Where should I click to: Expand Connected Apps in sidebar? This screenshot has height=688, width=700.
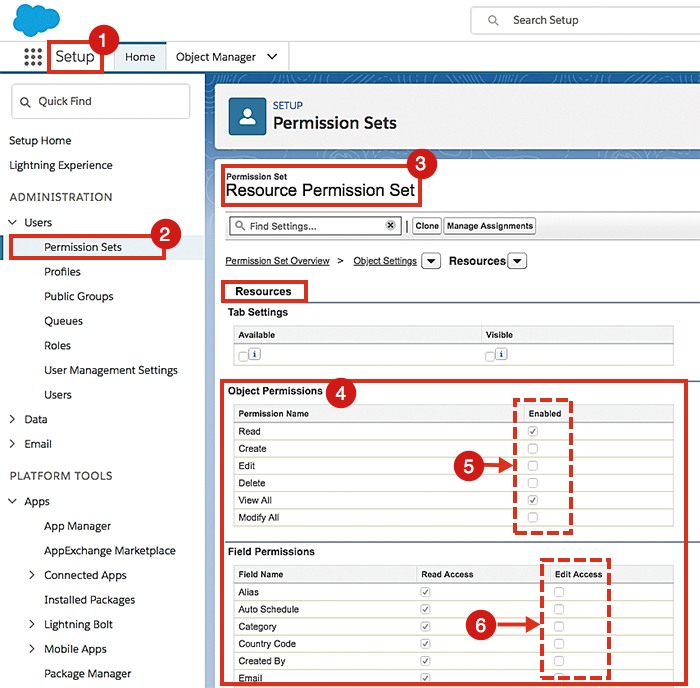click(32, 575)
